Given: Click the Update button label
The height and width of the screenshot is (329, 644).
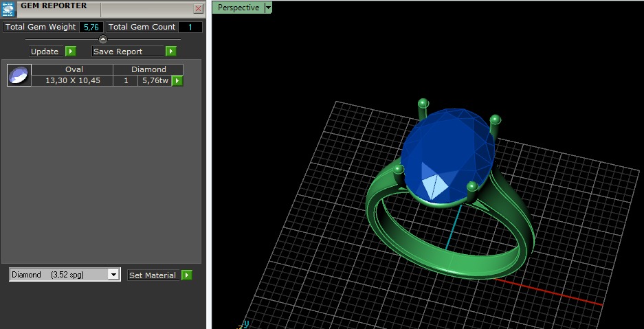Looking at the screenshot, I should 47,52.
